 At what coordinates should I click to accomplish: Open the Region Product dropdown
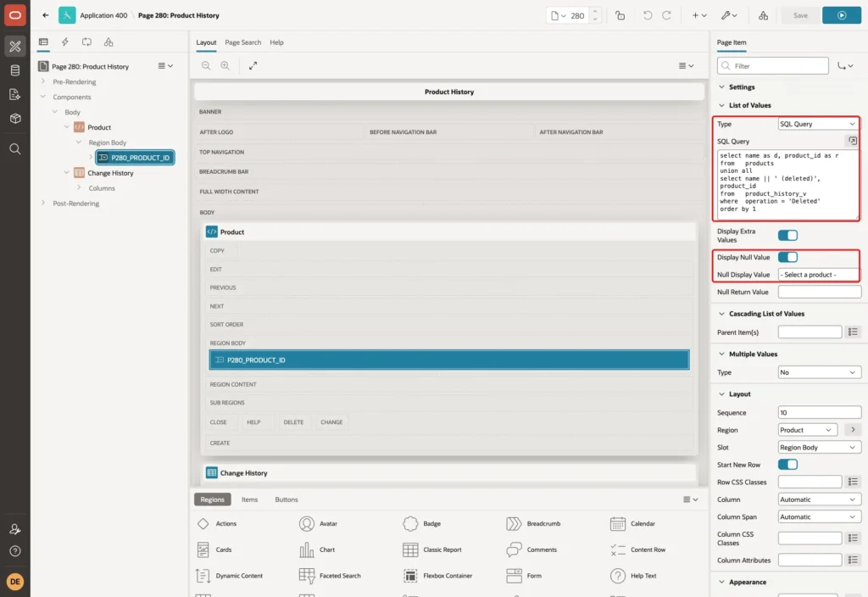click(808, 430)
